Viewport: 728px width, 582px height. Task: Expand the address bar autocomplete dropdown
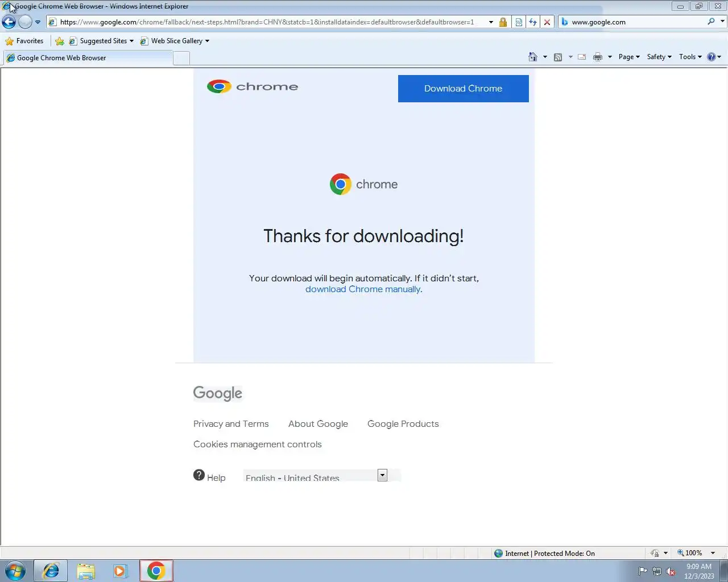pyautogui.click(x=491, y=22)
